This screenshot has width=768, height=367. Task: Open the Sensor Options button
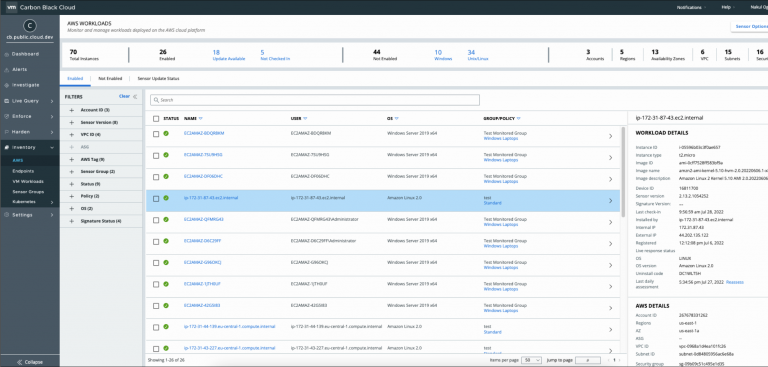[749, 26]
